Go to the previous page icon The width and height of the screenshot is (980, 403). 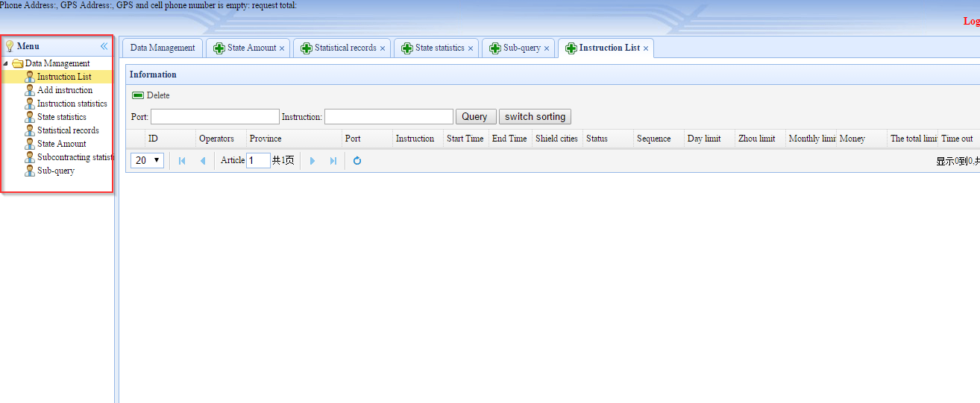(202, 161)
